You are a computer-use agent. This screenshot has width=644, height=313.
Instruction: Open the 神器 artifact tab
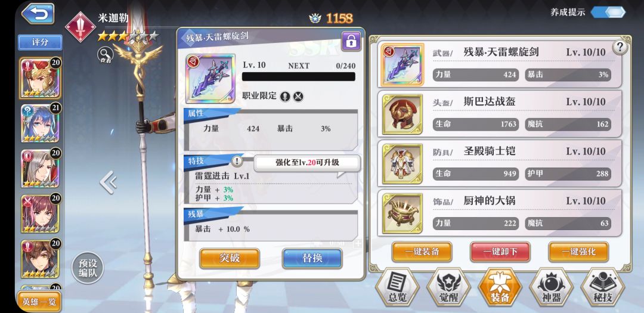[x=551, y=287]
